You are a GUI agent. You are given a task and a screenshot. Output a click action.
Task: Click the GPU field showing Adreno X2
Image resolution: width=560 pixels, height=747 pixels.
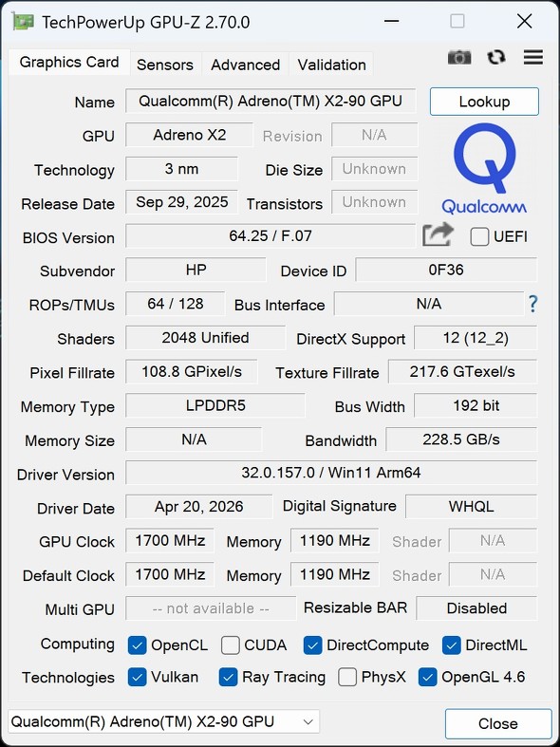(189, 135)
